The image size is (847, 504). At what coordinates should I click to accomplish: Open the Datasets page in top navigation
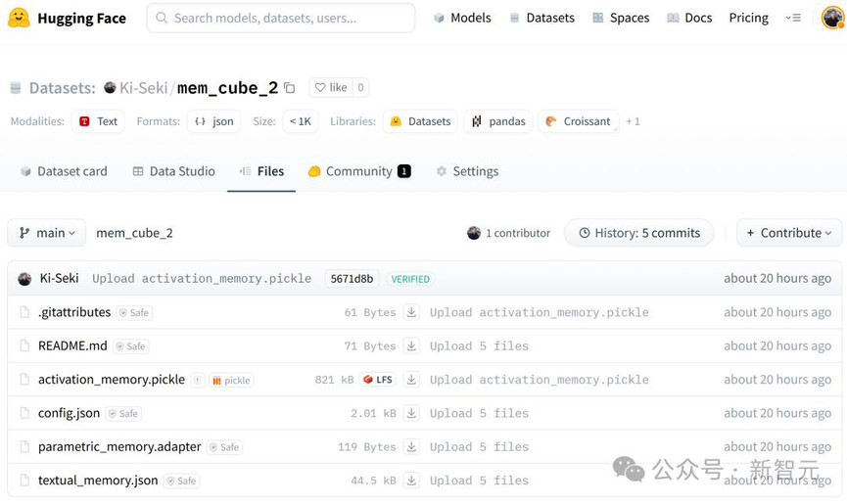point(541,18)
